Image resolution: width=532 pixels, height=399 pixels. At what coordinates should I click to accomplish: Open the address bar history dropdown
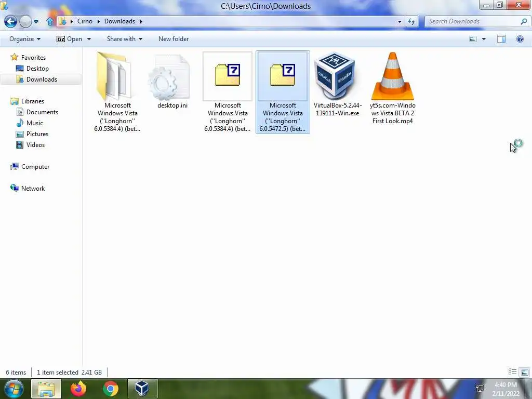(x=400, y=22)
